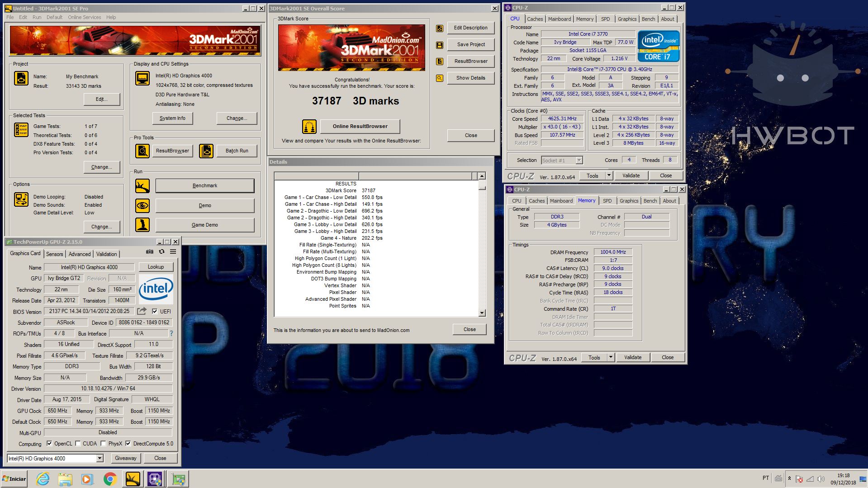Click the Benchmark run icon
The height and width of the screenshot is (488, 868).
pyautogui.click(x=142, y=185)
